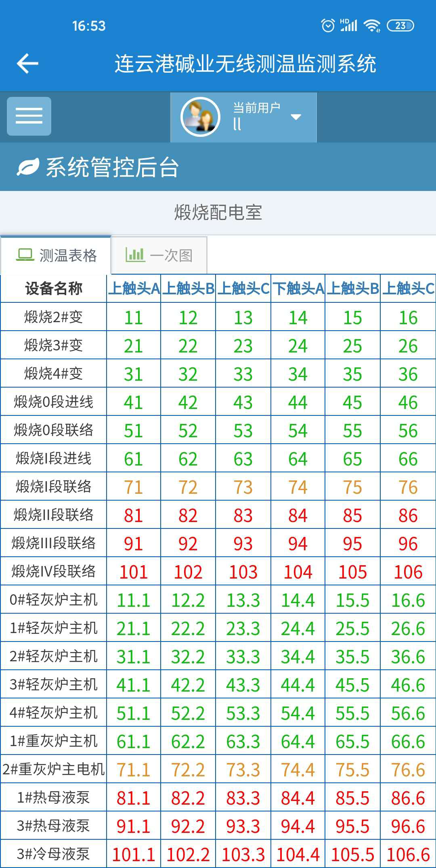Click the current user avatar picture
The image size is (436, 868).
(200, 117)
